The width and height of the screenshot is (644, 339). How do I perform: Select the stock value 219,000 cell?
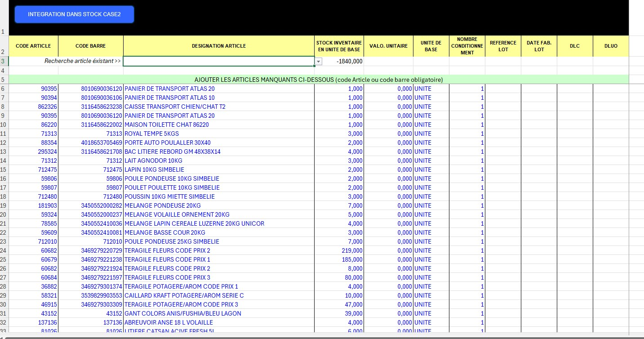(x=339, y=250)
